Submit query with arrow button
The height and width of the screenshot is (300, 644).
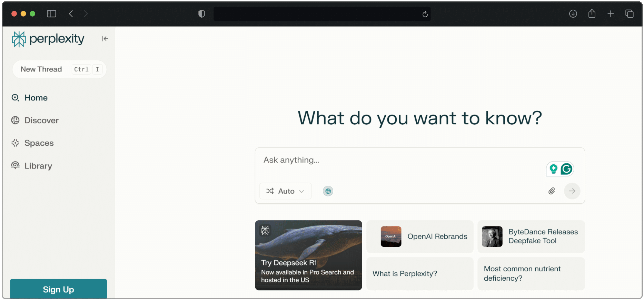pos(572,191)
